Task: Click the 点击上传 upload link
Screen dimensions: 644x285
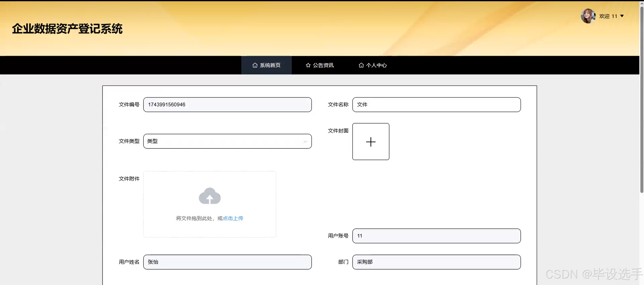Action: (x=233, y=218)
